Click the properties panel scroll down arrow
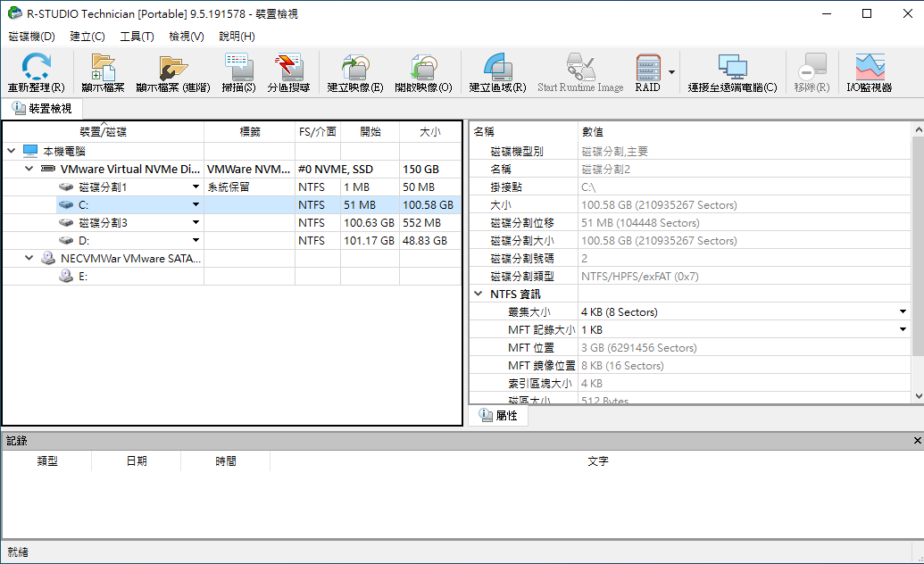 (x=918, y=396)
